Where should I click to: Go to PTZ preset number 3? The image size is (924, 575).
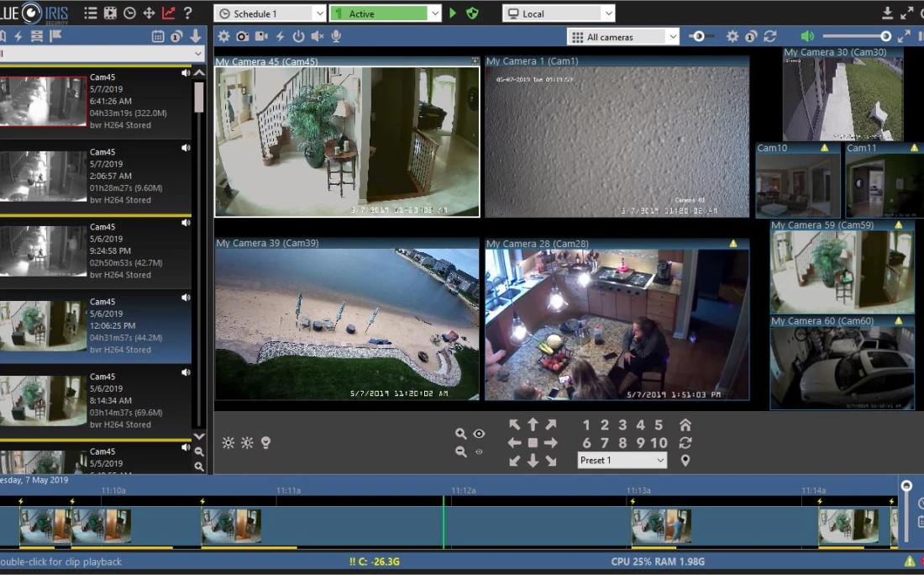point(622,425)
